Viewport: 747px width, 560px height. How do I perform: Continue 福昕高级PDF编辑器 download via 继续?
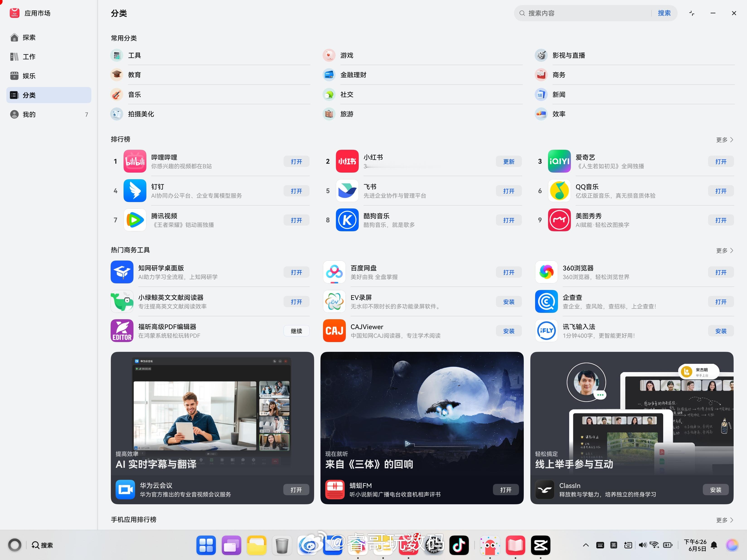pyautogui.click(x=296, y=331)
